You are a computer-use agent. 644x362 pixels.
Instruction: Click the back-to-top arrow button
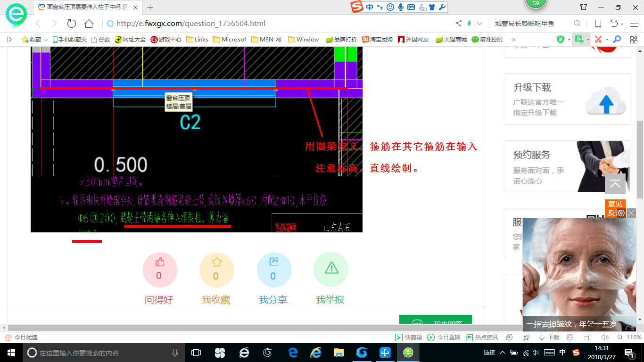[x=615, y=184]
